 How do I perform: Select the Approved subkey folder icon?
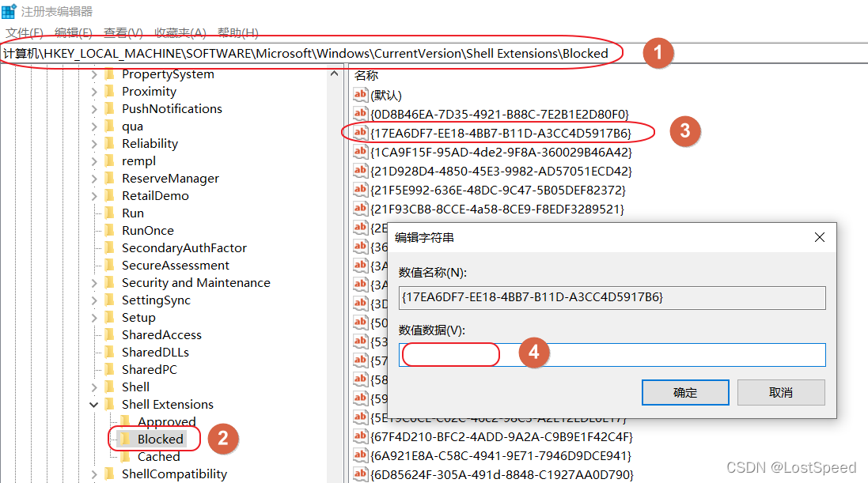pos(127,421)
